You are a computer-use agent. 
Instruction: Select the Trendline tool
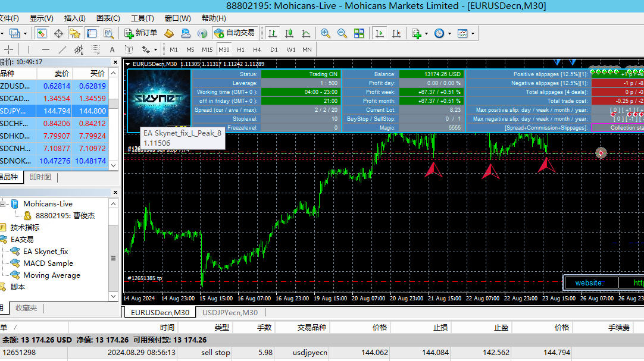click(62, 49)
